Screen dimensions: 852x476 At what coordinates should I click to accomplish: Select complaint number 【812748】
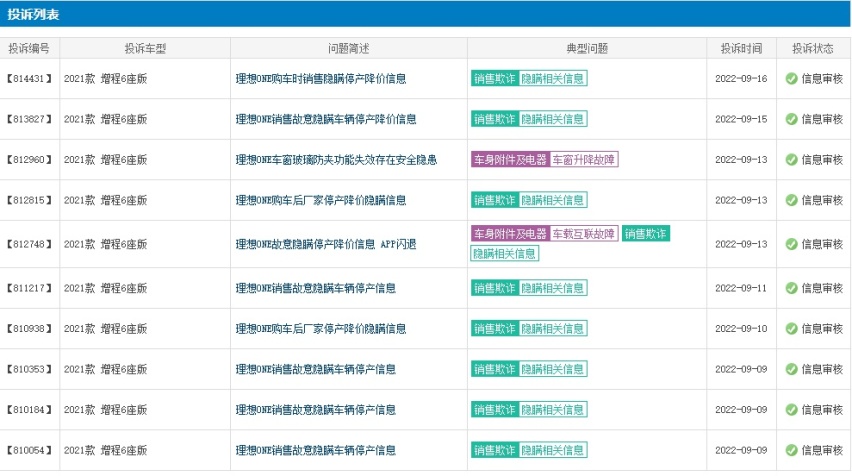click(x=29, y=244)
